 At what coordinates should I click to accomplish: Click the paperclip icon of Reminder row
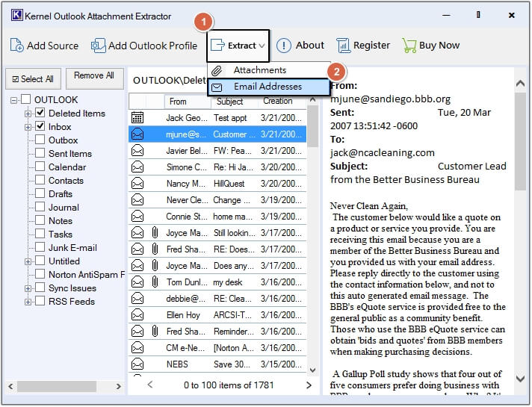155,332
